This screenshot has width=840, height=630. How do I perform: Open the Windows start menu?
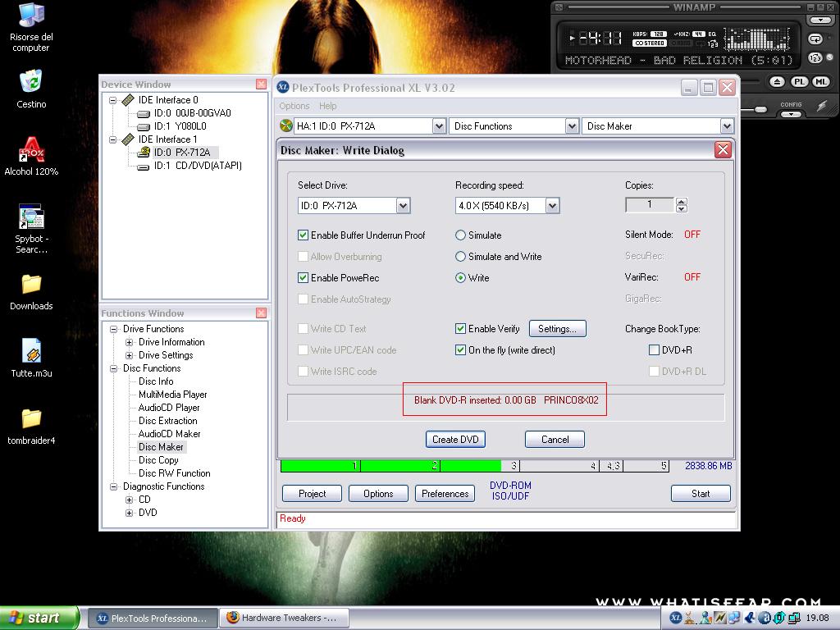[x=39, y=618]
